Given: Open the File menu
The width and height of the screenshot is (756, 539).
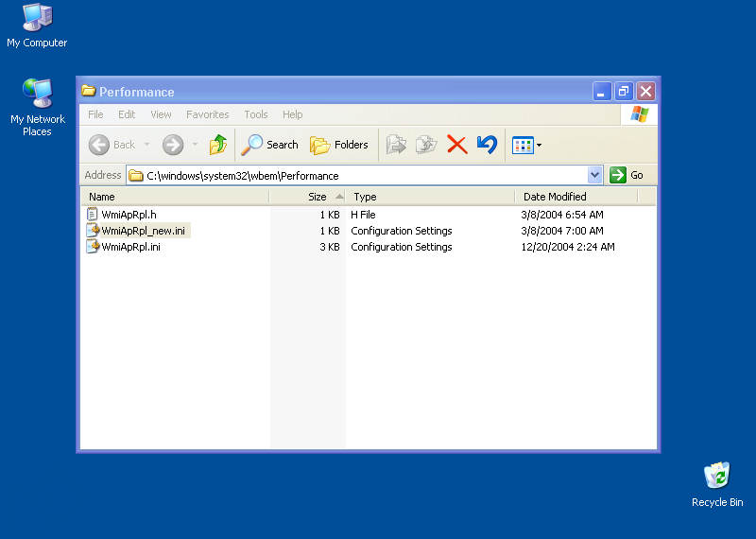Looking at the screenshot, I should 95,114.
